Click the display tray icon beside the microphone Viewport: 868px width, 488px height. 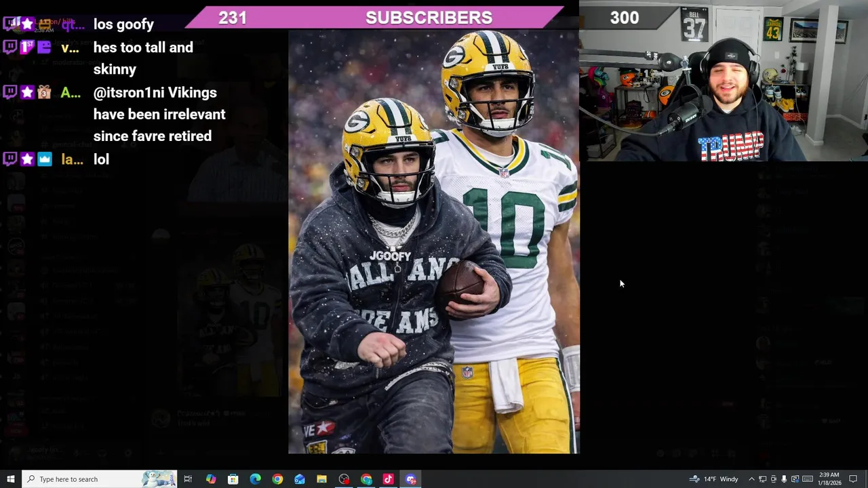coord(795,479)
